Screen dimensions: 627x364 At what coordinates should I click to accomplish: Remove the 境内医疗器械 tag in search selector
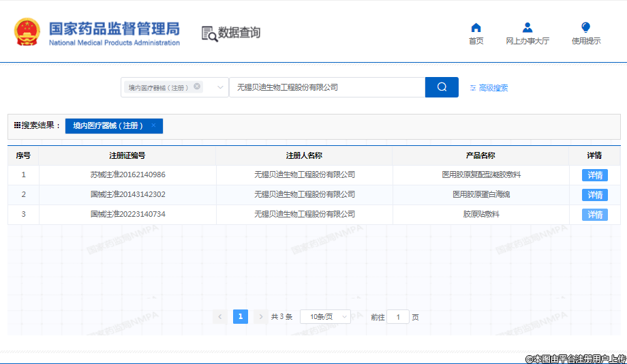click(x=197, y=87)
